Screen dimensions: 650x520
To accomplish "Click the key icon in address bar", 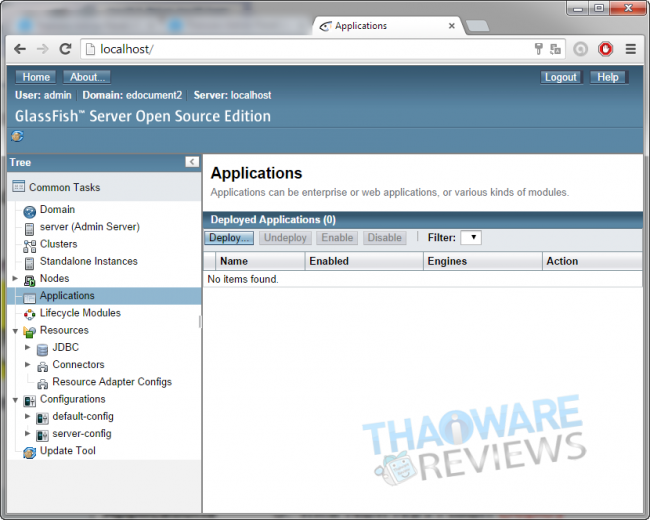I will click(538, 49).
